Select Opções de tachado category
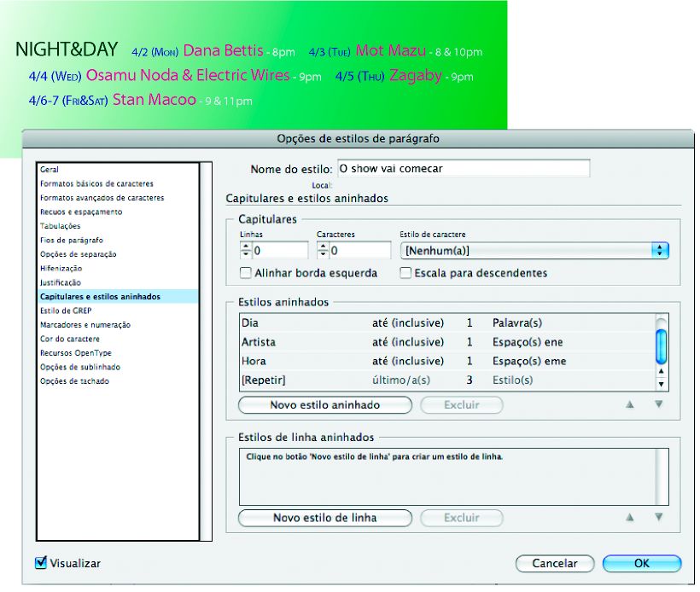 [74, 381]
